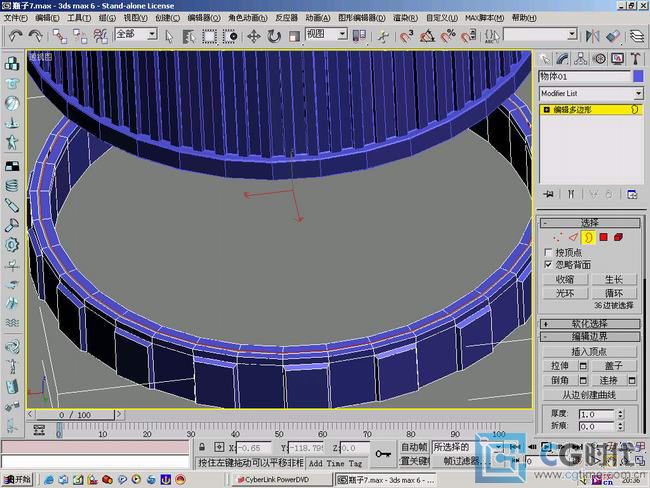Screen dimensions: 650x488
Task: Toggle the angle snap icon
Action: click(x=427, y=36)
